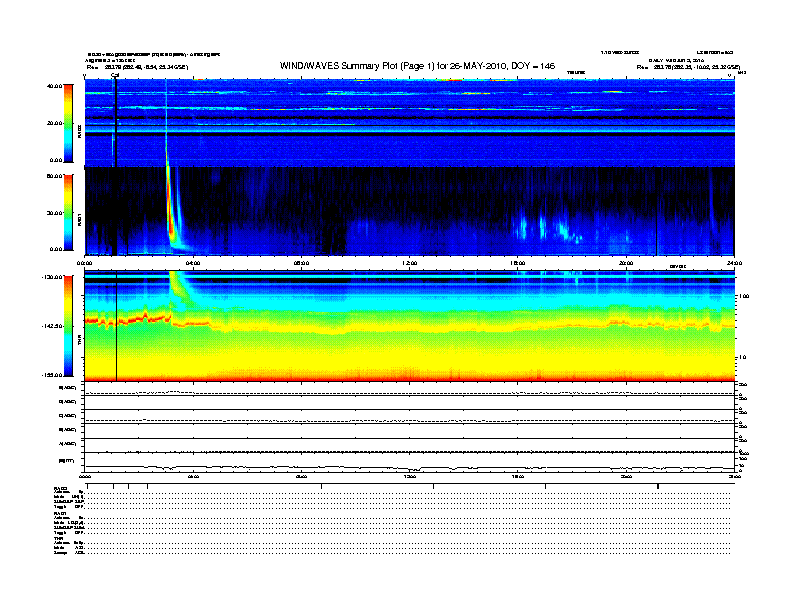This screenshot has height=612, width=792.
Task: Click the TNR spectrogram panel
Action: 410,326
